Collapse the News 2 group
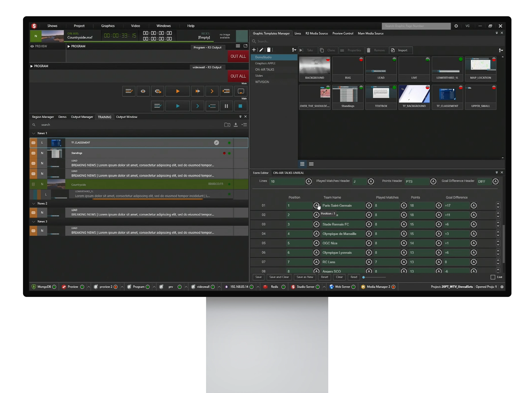Viewport: 532px width, 393px height. point(33,204)
